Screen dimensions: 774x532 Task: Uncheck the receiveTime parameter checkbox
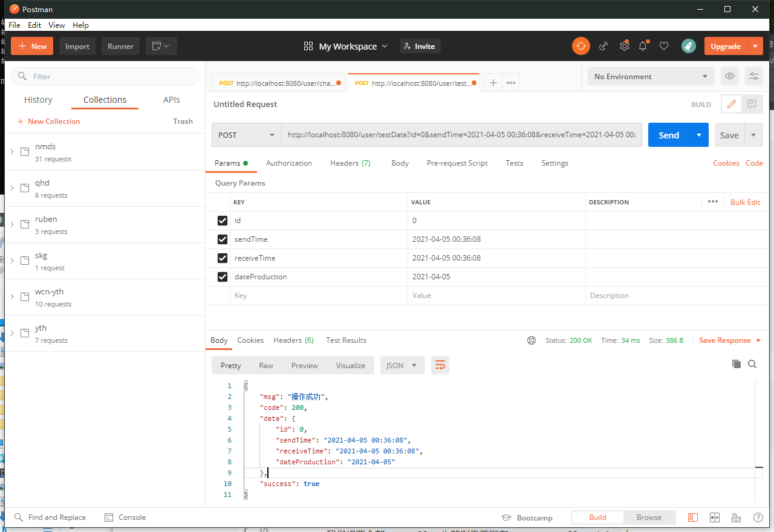point(223,258)
